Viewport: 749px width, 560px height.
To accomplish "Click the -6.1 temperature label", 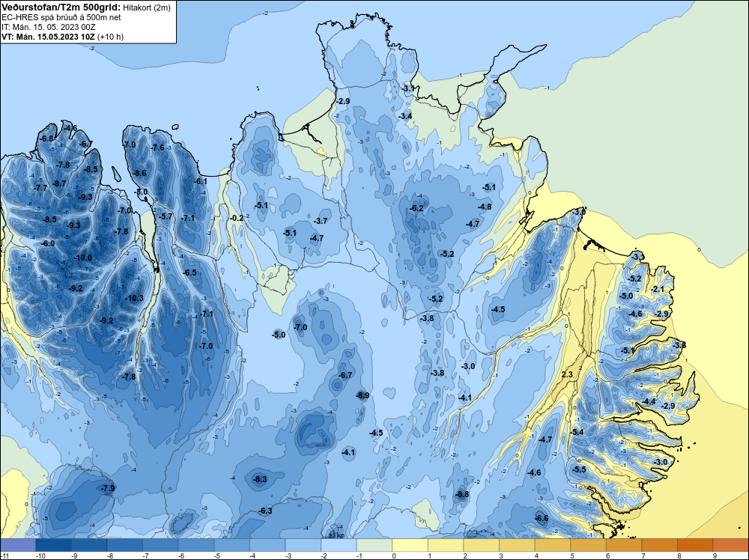I will pos(201,181).
